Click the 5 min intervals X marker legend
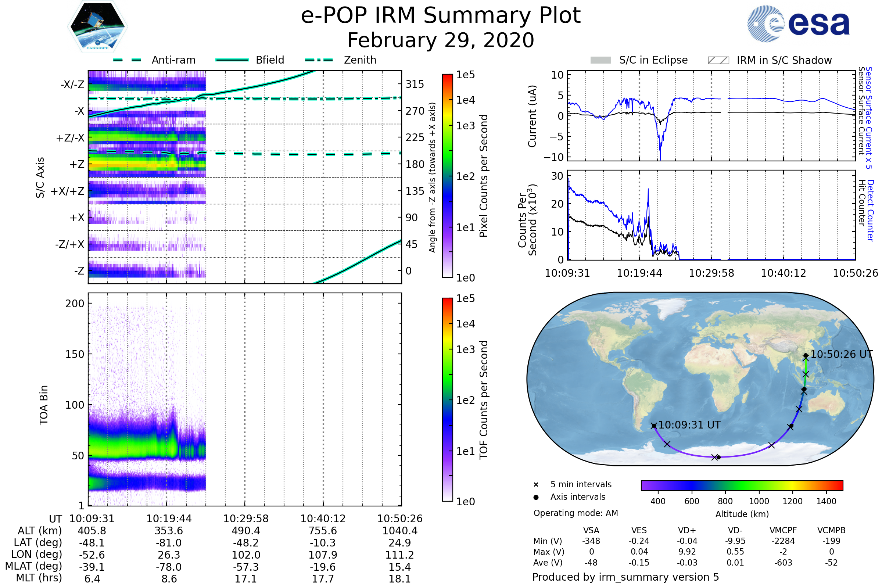 point(536,485)
